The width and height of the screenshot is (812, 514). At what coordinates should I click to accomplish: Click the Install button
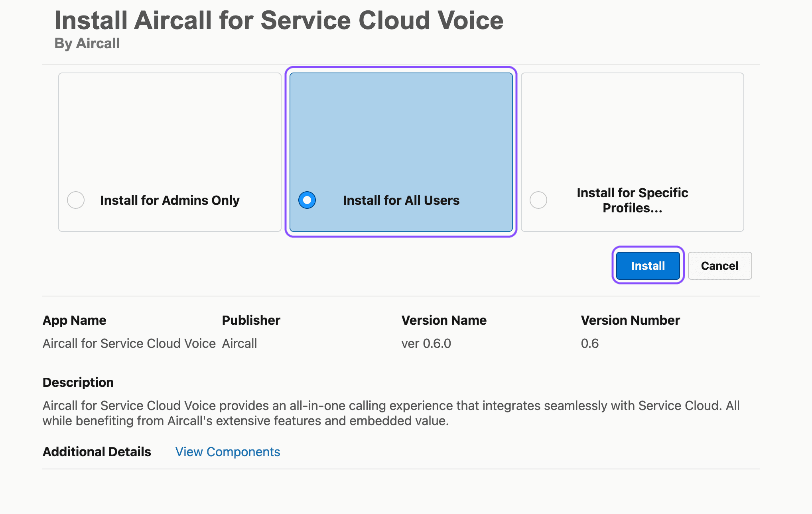coord(648,265)
